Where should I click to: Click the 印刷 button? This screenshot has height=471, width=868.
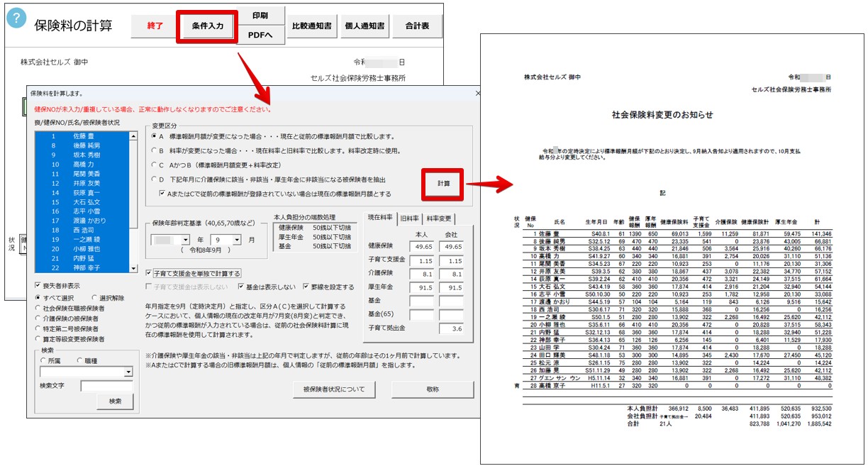(x=260, y=15)
